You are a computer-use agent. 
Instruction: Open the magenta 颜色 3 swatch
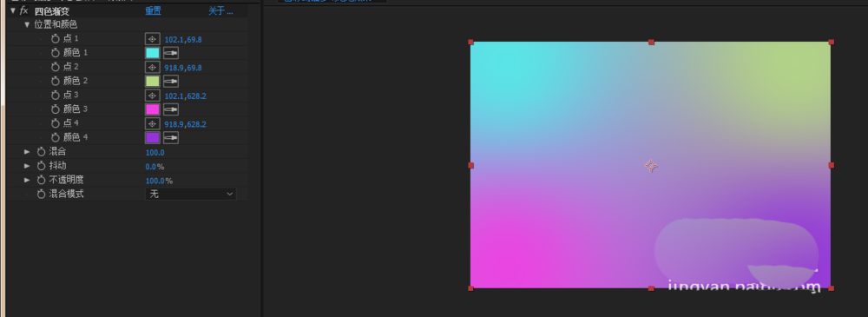152,109
